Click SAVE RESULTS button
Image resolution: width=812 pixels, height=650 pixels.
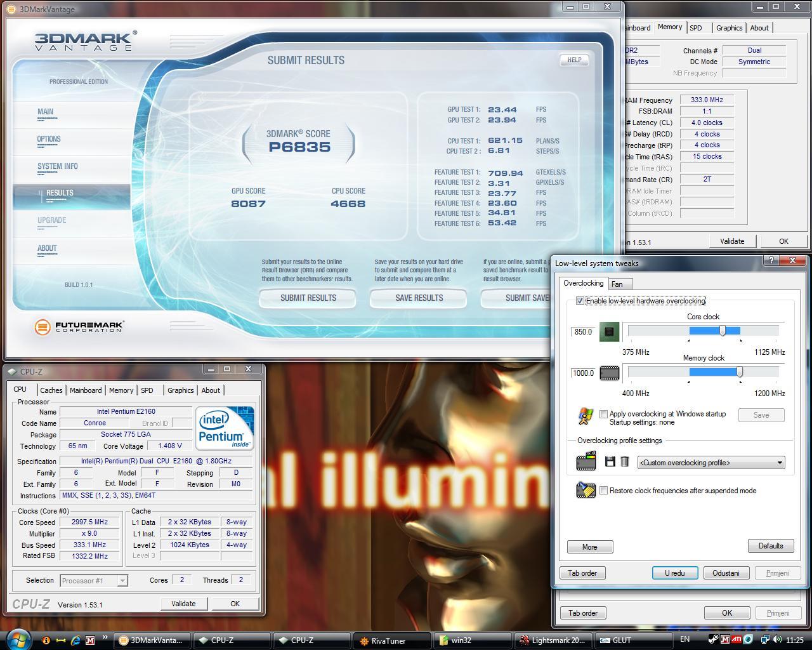[419, 298]
